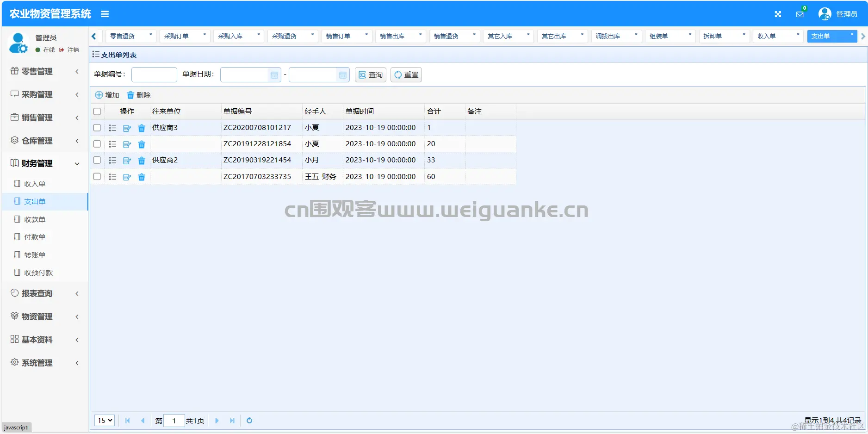
Task: Go to previous page
Action: (143, 421)
